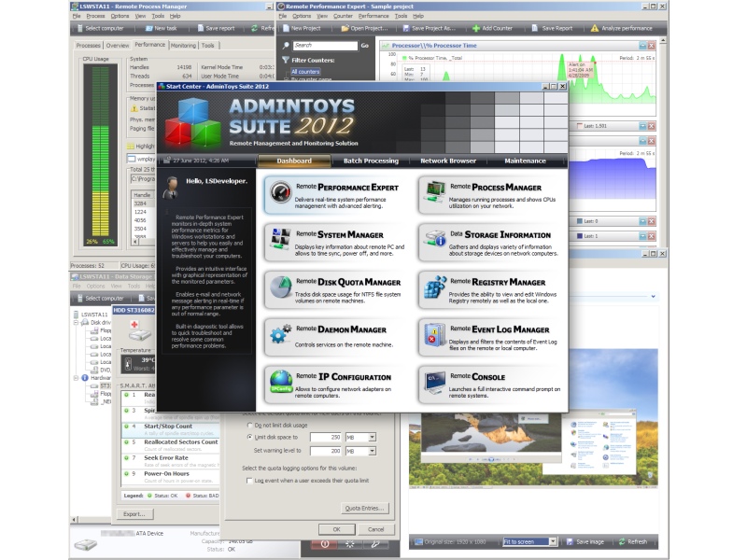Image resolution: width=747 pixels, height=560 pixels.
Task: Open Remote Registry Manager icon
Action: click(435, 287)
